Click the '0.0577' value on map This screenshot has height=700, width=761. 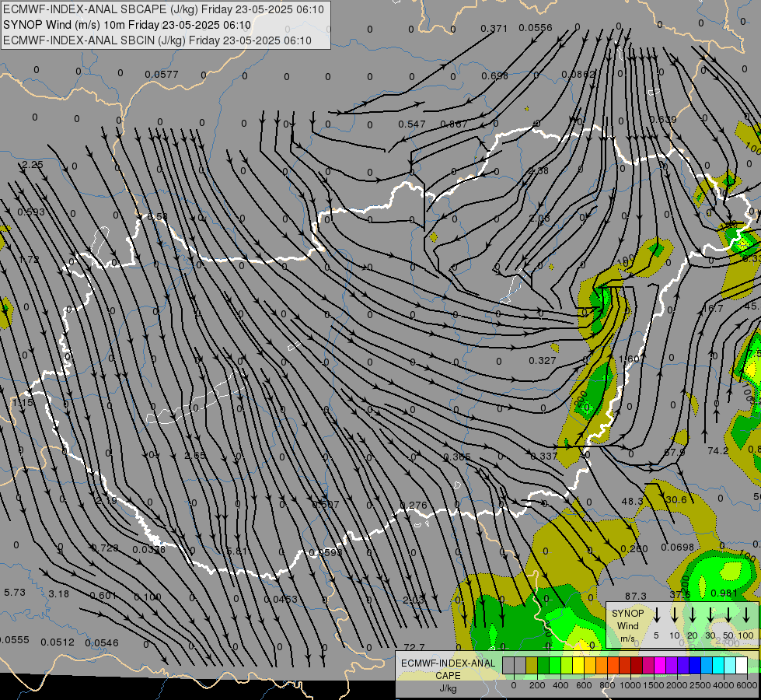[162, 75]
